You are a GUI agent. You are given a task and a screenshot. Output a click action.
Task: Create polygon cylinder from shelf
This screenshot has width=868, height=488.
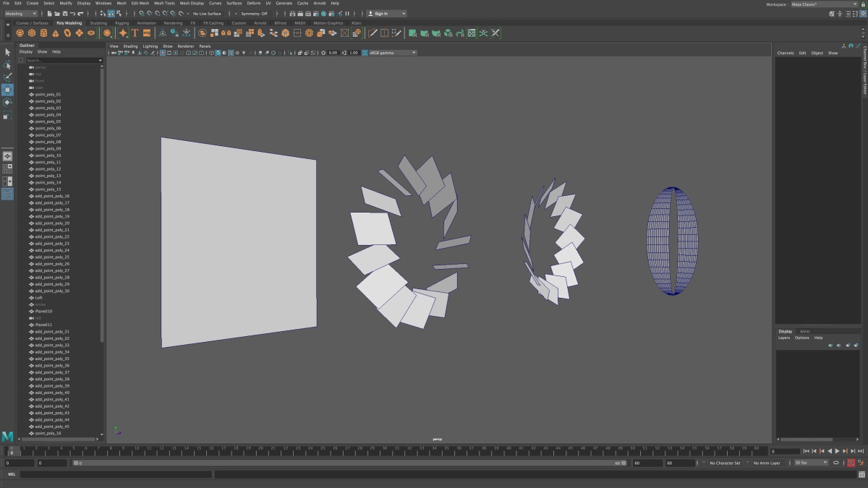tap(44, 33)
